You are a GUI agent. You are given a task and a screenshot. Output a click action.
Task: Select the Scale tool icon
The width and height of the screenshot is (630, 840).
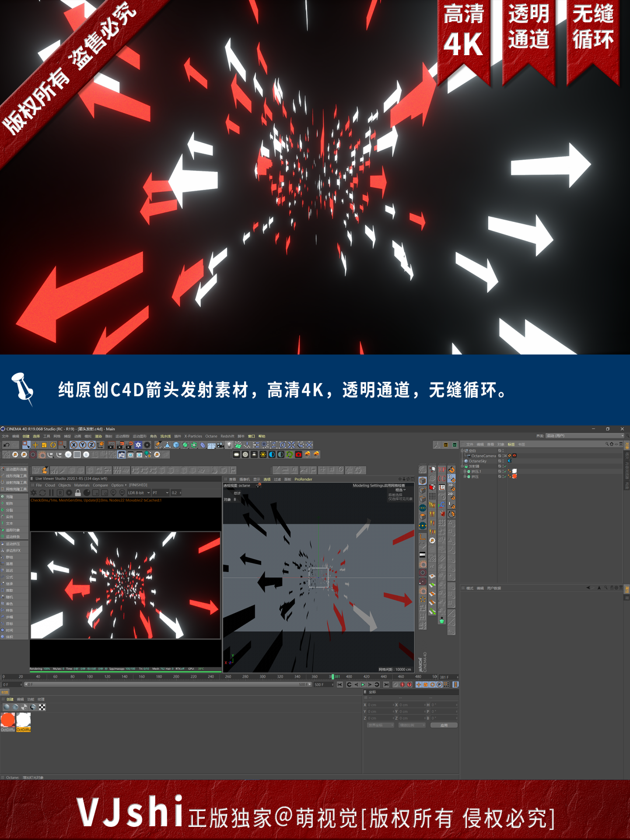point(44,445)
